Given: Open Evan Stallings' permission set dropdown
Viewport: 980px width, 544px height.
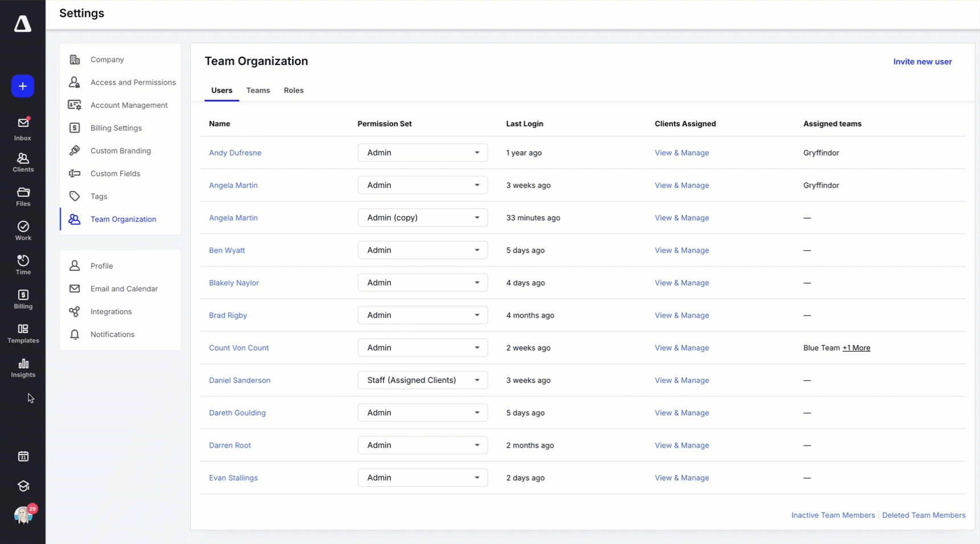Looking at the screenshot, I should [422, 478].
